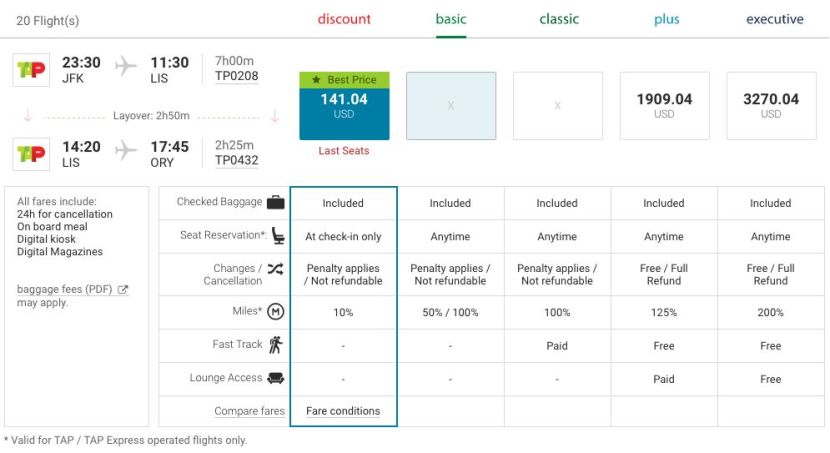Click the Valid for TAP Express footnote
Screen dimensions: 830x453
point(125,440)
